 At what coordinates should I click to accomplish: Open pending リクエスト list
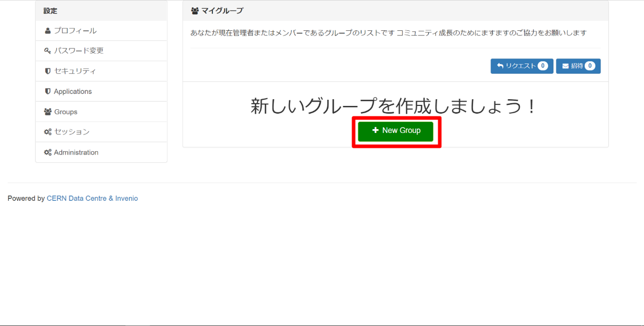(x=520, y=66)
